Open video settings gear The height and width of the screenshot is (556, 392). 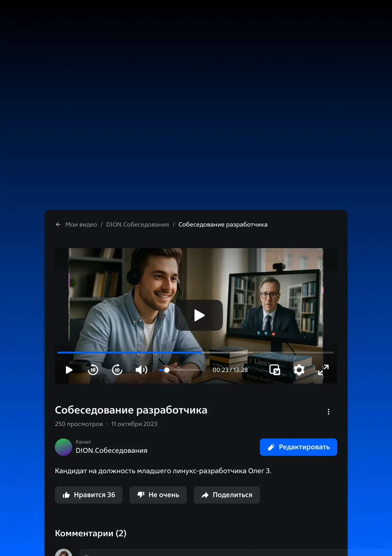299,370
